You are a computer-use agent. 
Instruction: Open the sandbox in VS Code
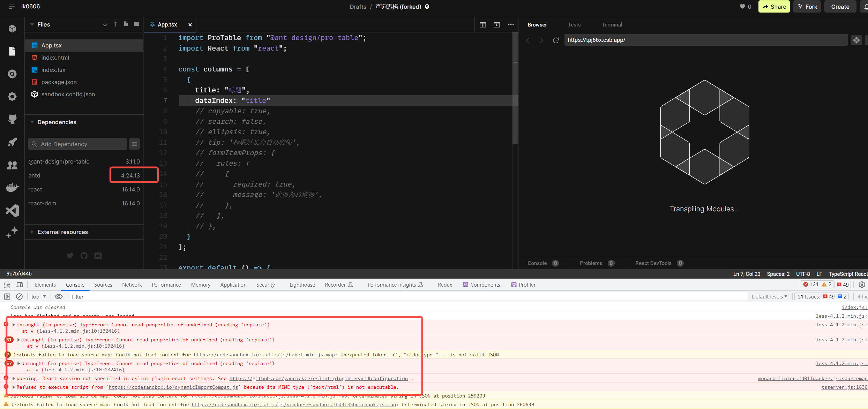click(12, 210)
